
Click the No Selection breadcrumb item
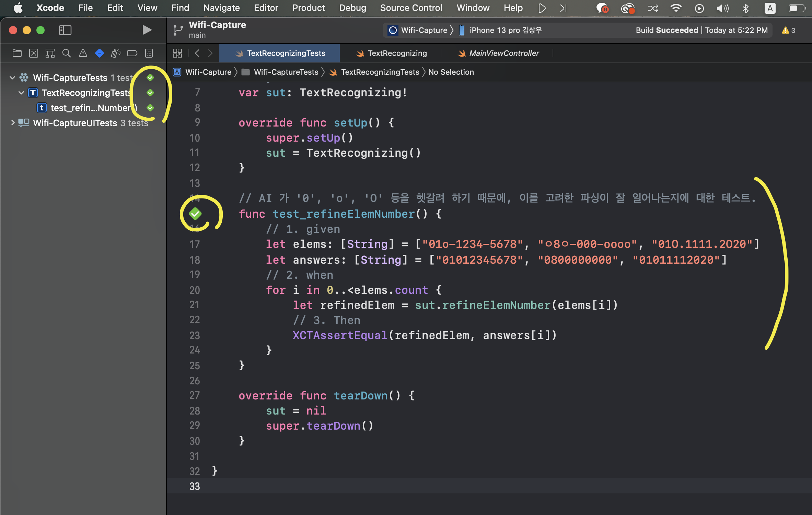click(451, 72)
